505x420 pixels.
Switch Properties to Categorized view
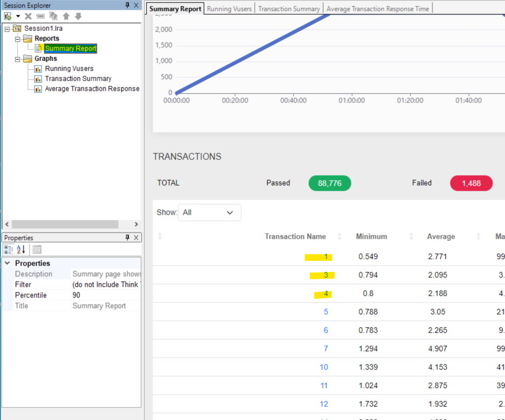[x=8, y=249]
